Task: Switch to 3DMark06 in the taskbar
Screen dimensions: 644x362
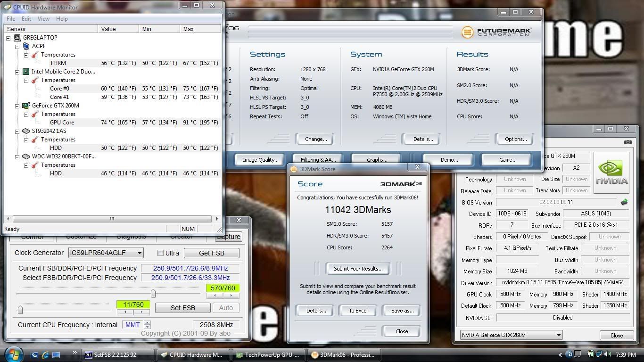Action: tap(344, 355)
